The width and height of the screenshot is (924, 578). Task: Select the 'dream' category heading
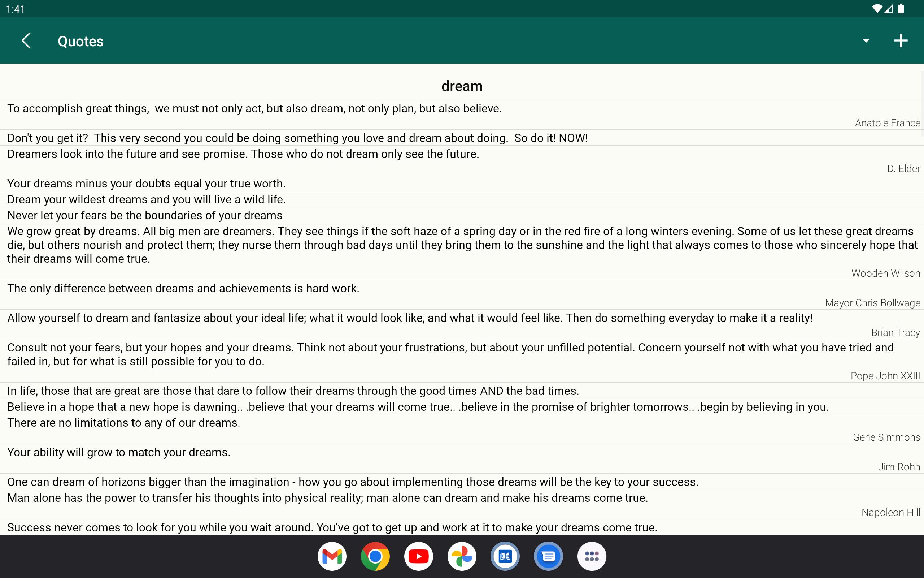[462, 86]
